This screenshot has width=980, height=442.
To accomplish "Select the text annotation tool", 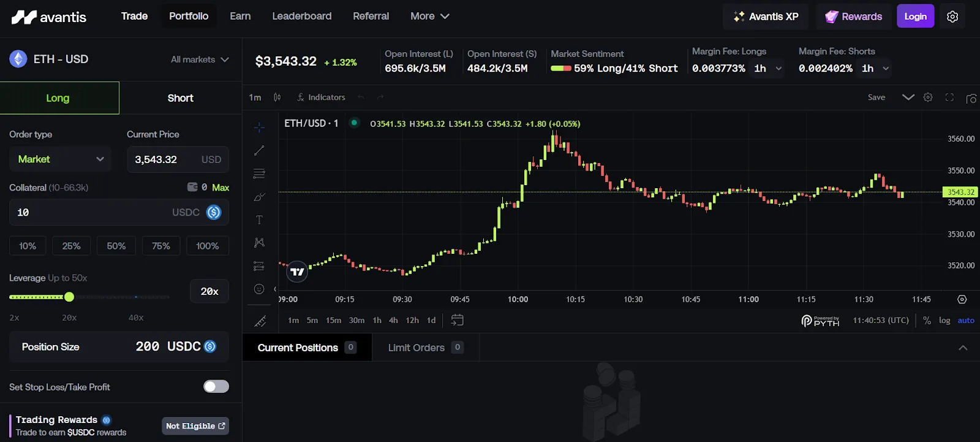I will point(259,220).
